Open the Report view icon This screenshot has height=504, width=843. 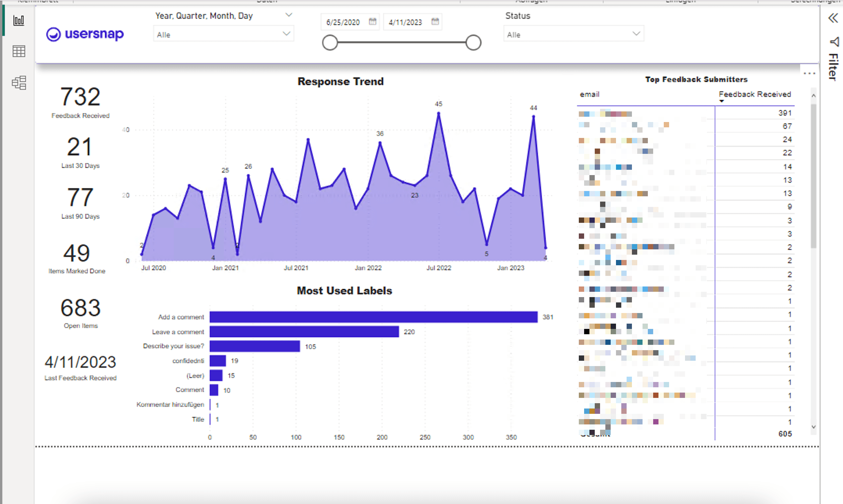tap(19, 20)
